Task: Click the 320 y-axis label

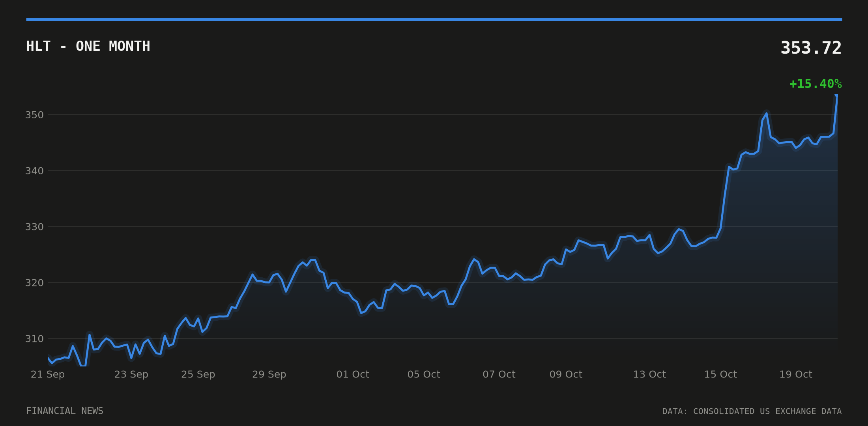Action: 34,283
